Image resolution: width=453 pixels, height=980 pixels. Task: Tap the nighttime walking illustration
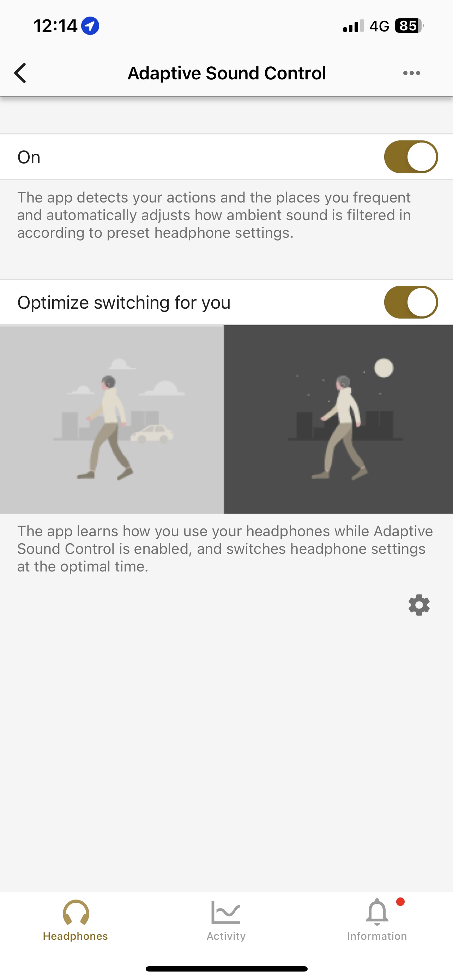coord(338,419)
